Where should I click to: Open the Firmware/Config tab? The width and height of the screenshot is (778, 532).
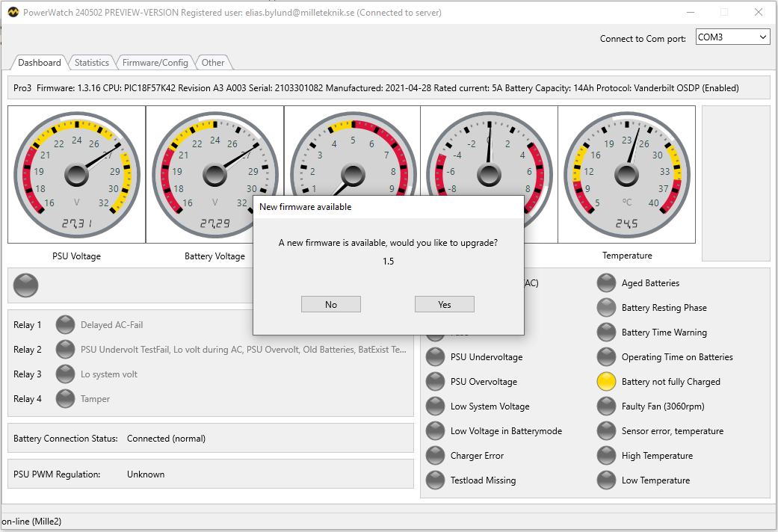click(x=155, y=63)
